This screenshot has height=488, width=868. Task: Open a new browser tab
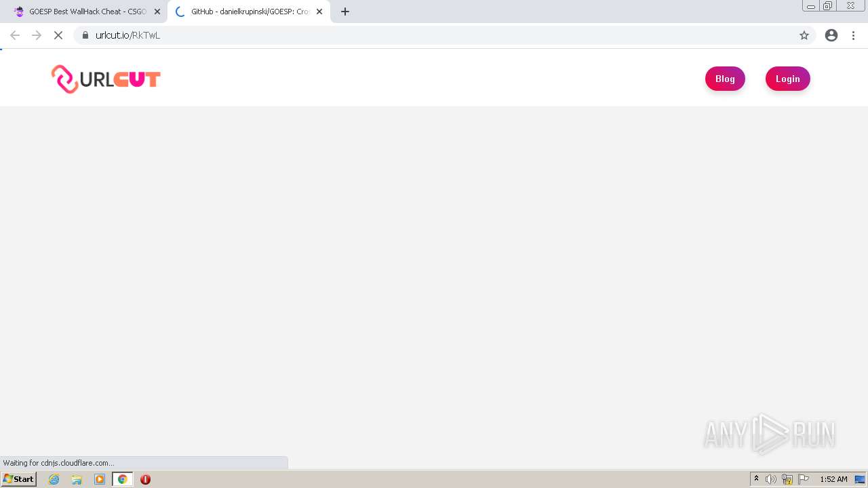345,12
